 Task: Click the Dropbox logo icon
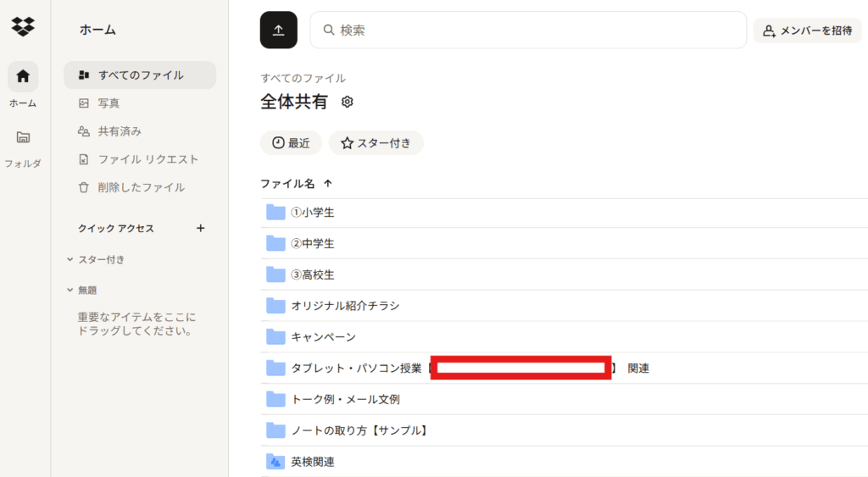tap(23, 26)
